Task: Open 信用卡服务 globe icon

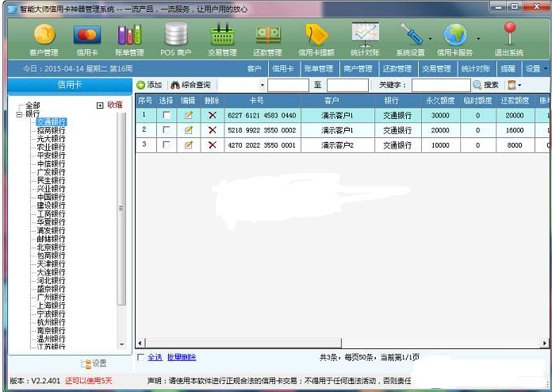Action: [455, 34]
